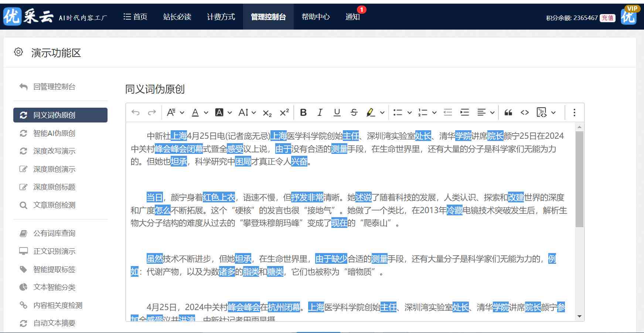Image resolution: width=644 pixels, height=333 pixels.
Task: Expand the numbered list style dropdown
Action: coord(434,113)
